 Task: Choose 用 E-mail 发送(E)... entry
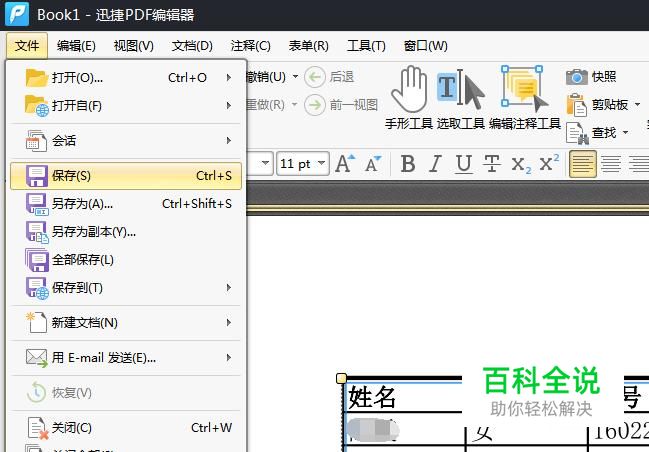tap(125, 358)
